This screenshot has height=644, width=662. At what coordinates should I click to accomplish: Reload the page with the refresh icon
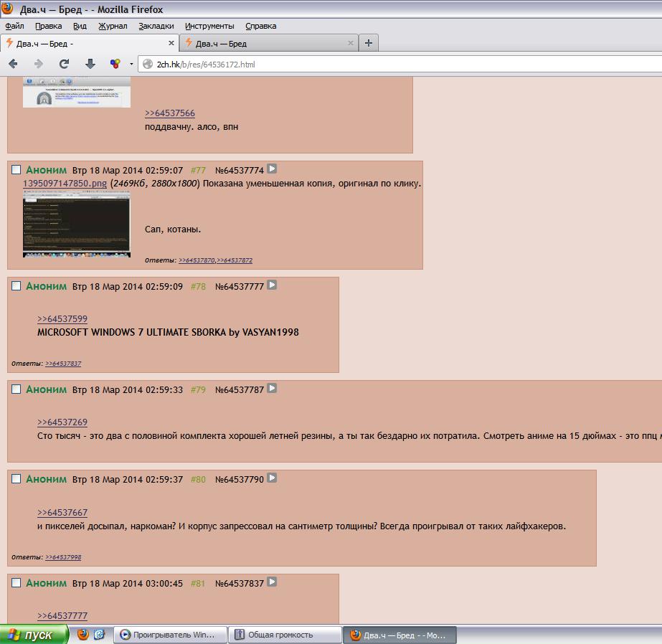coord(64,64)
